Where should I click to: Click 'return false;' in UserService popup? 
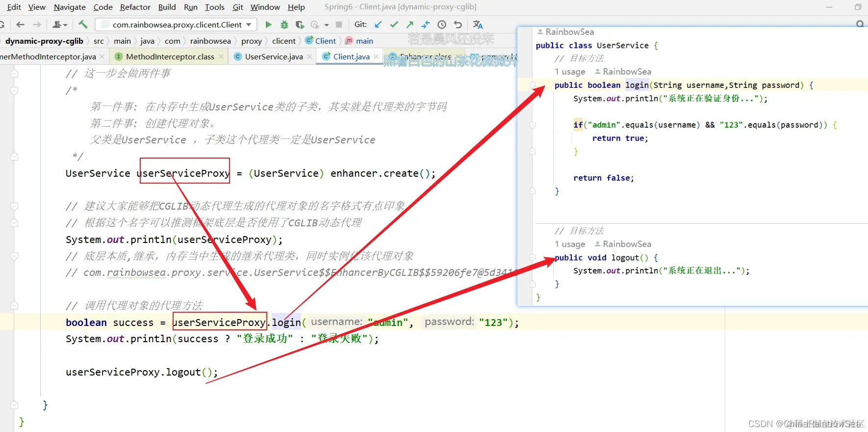[604, 178]
